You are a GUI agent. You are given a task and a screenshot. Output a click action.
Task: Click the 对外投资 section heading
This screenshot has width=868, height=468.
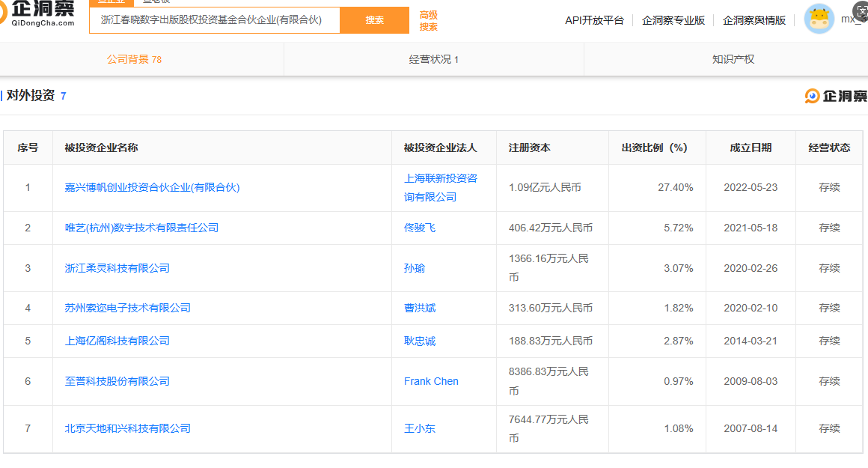31,95
